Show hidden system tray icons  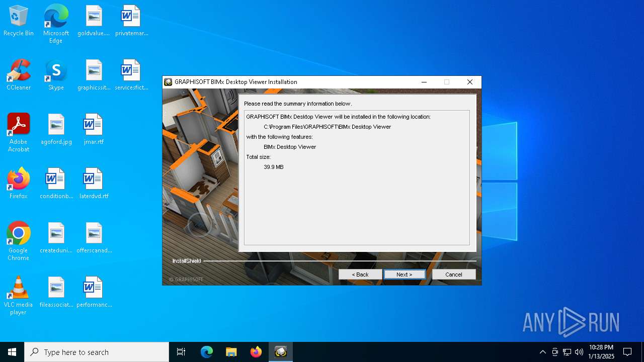542,352
